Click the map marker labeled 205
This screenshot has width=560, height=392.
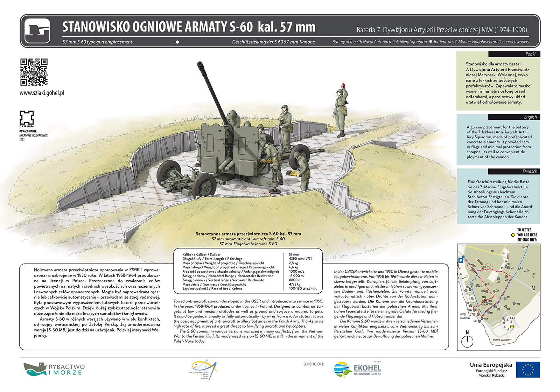tap(498, 279)
